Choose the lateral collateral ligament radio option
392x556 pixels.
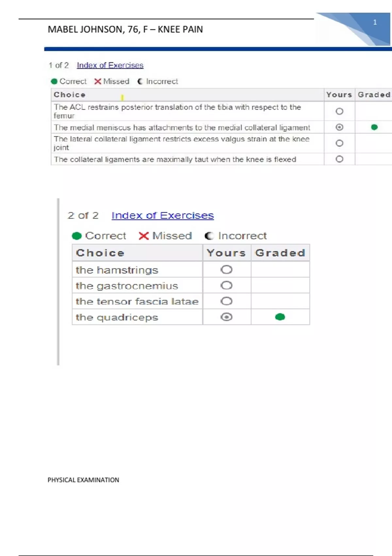(x=339, y=143)
